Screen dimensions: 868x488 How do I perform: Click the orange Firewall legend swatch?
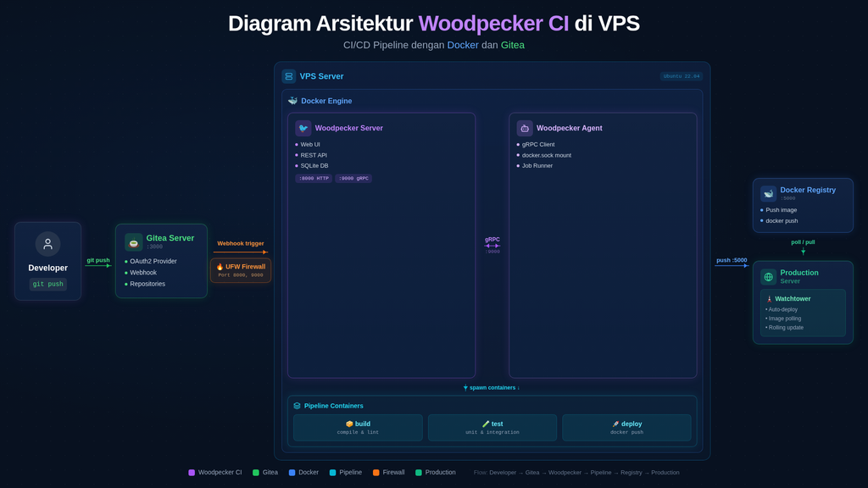click(x=376, y=473)
